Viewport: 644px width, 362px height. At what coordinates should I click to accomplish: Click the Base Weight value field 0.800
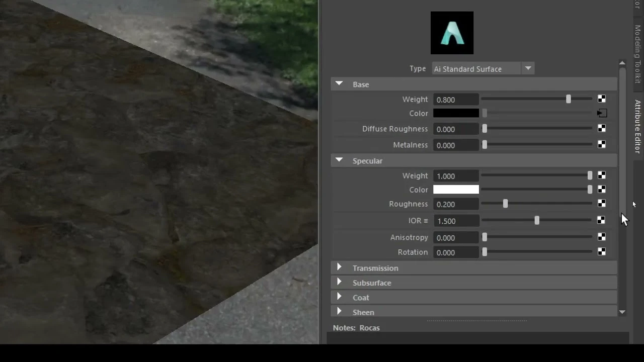[456, 100]
